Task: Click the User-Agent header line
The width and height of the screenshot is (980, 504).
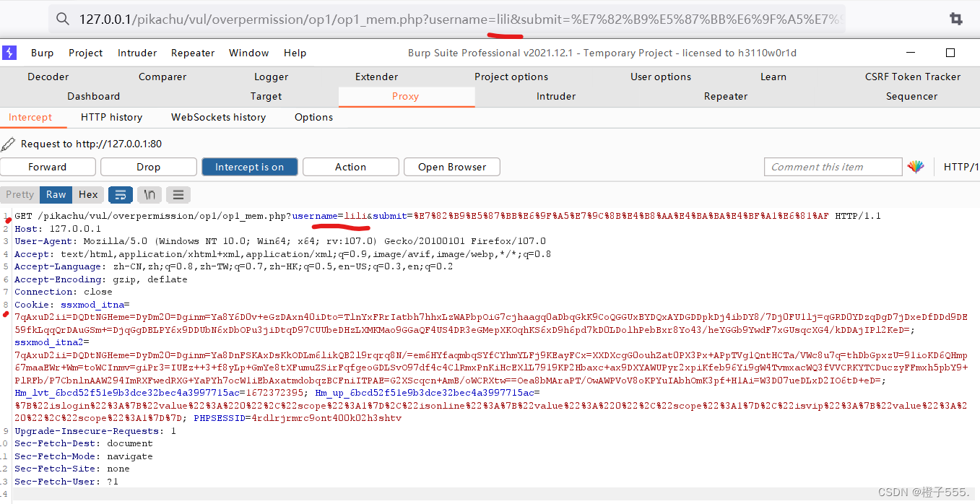Action: pos(280,241)
